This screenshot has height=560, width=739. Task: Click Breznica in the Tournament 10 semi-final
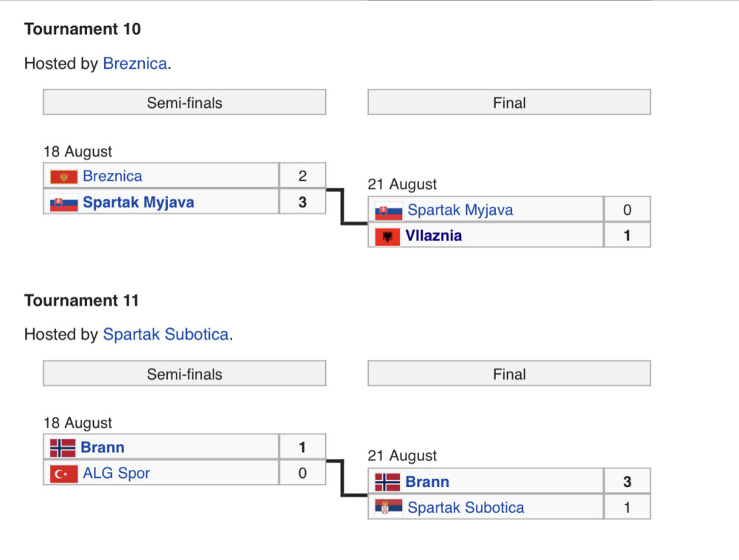point(112,176)
